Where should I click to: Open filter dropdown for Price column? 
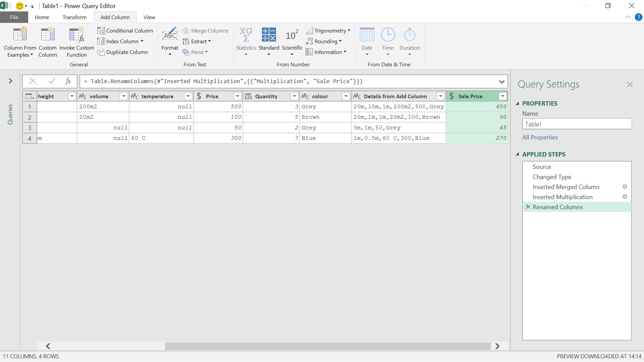point(237,97)
